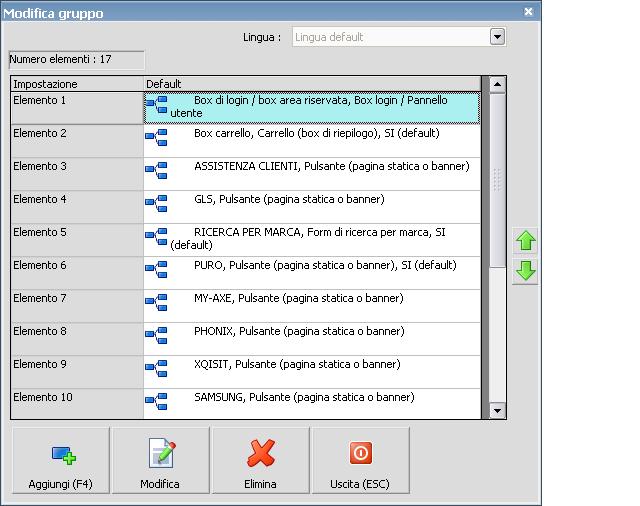Click 'Elemento 3' cell
Image resolution: width=640 pixels, height=506 pixels.
click(77, 174)
